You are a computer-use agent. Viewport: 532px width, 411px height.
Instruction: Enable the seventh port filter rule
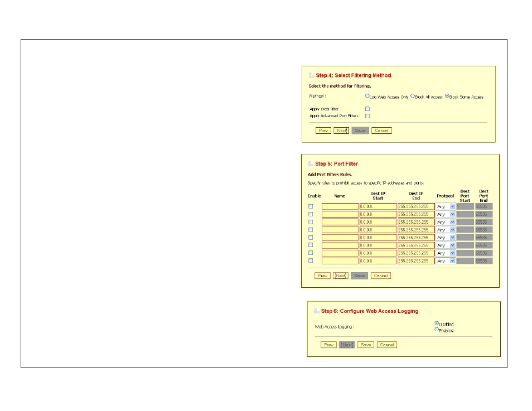coord(311,253)
